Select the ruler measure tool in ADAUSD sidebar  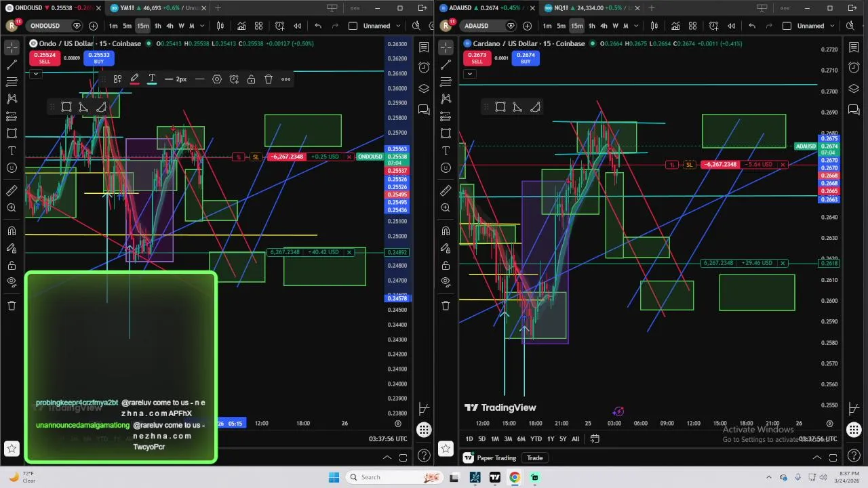point(446,190)
